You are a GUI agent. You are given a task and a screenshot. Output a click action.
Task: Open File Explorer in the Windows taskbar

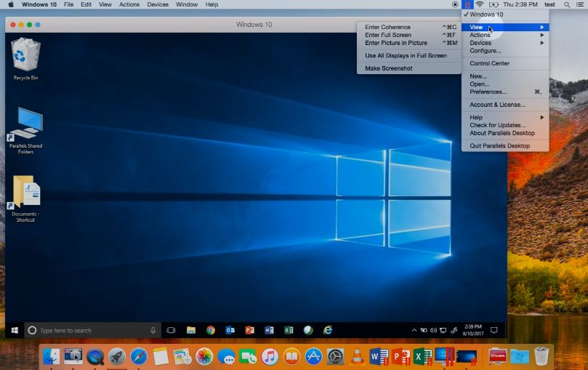click(x=191, y=330)
